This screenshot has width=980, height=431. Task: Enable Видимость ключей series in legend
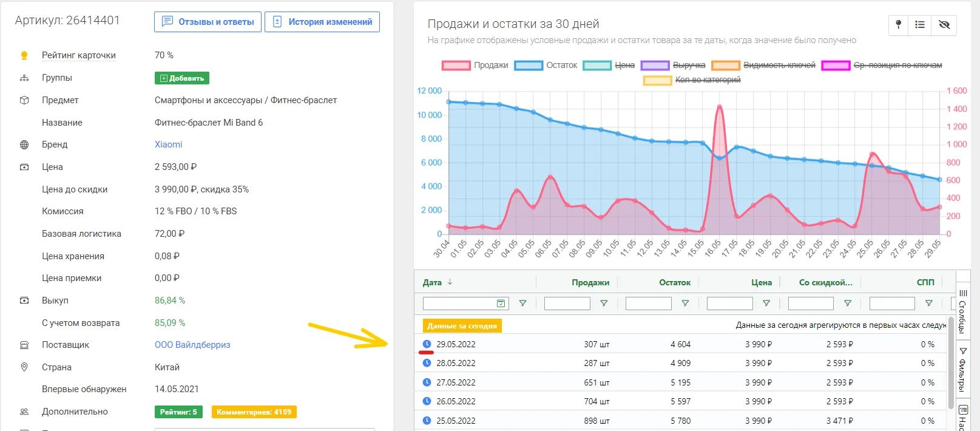point(763,66)
